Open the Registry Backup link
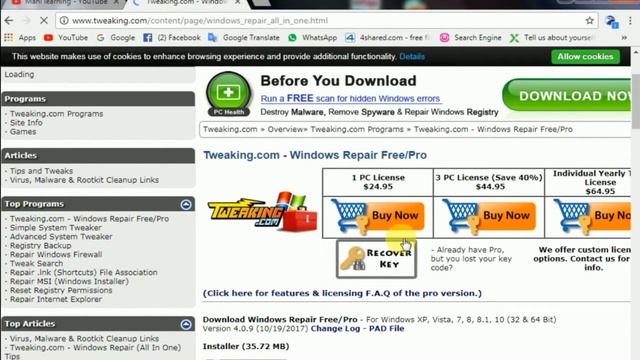The width and height of the screenshot is (640, 360). (x=40, y=246)
